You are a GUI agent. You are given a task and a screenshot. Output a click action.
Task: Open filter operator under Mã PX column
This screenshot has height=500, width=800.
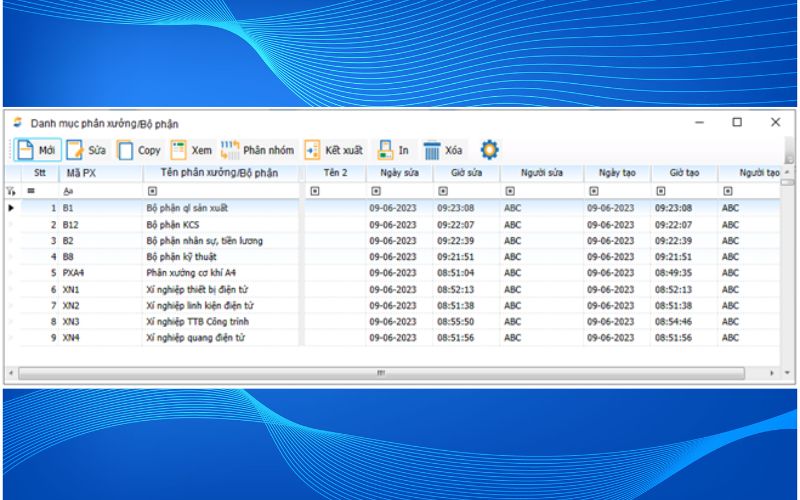click(x=68, y=191)
